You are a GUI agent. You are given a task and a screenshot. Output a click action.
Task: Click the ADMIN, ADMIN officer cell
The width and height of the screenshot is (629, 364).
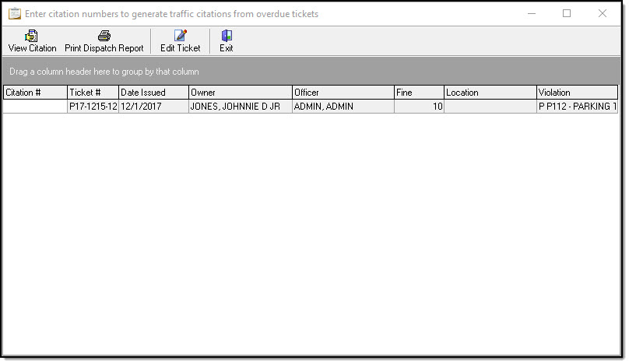pyautogui.click(x=342, y=107)
